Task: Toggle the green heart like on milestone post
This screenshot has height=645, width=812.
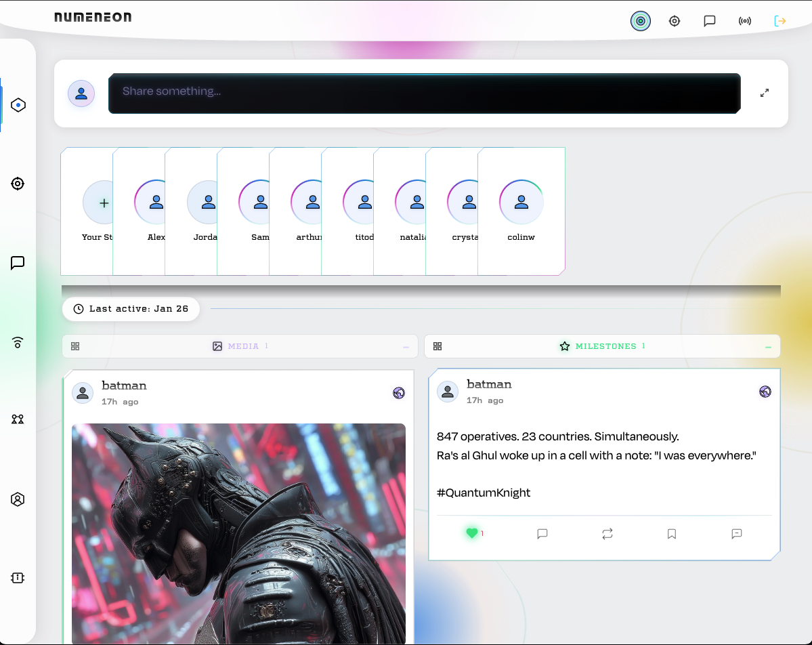Action: [472, 533]
